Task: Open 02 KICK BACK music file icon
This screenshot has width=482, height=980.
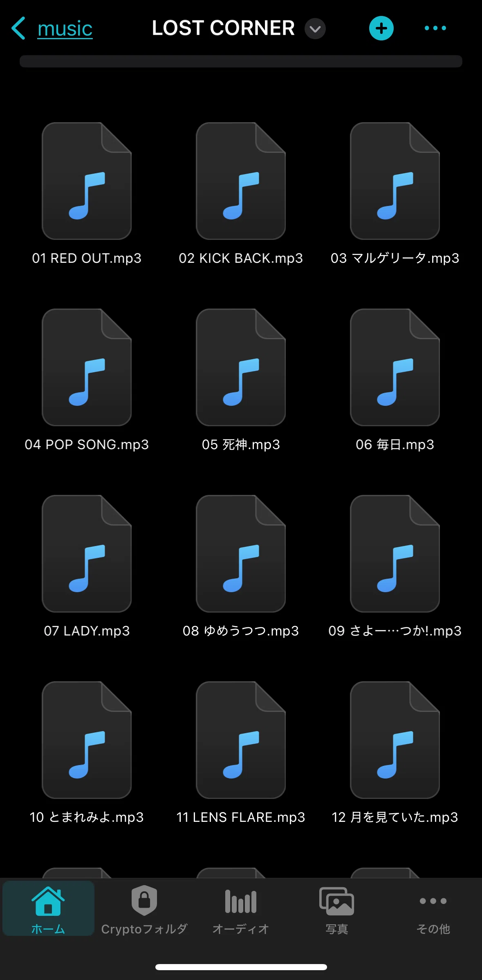Action: click(241, 181)
